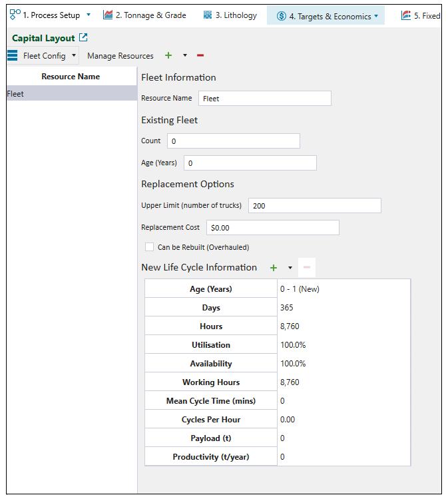This screenshot has width=448, height=501.
Task: Click the Upper Limit number of trucks field
Action: (314, 206)
